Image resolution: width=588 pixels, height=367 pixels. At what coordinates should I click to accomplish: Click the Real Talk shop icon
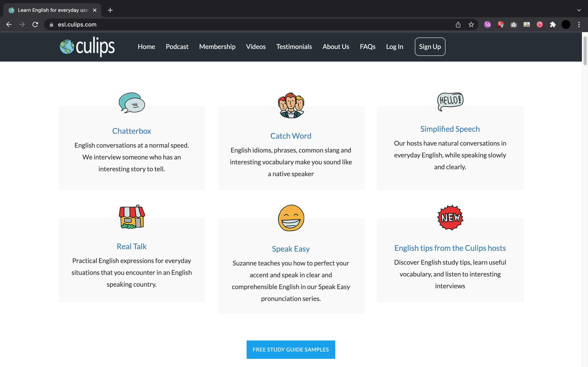132,217
